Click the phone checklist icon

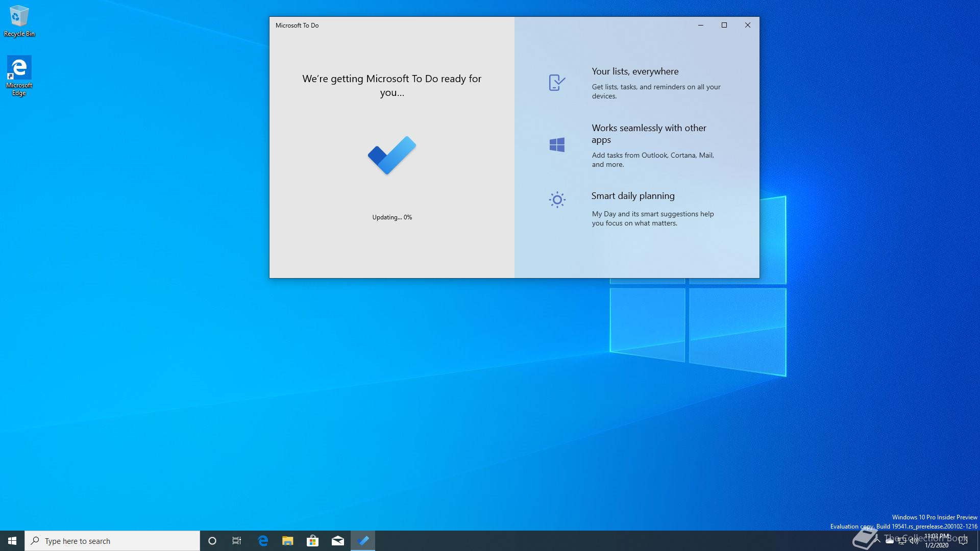(557, 83)
